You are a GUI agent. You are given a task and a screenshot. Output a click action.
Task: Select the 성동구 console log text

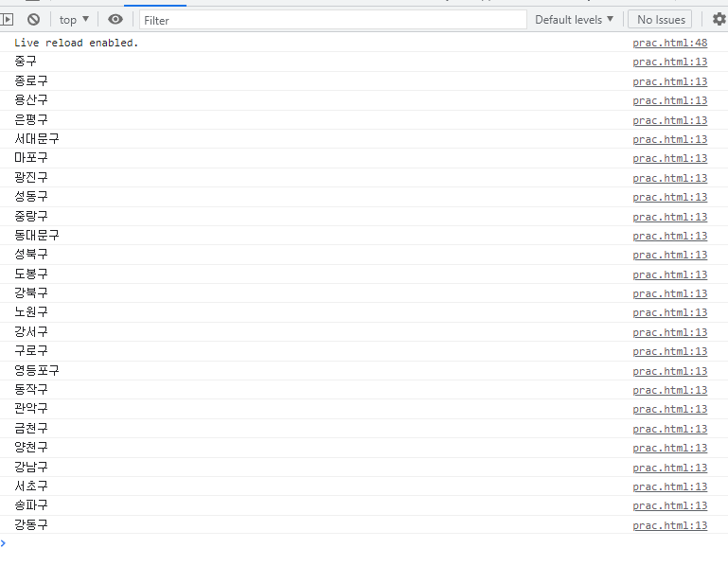click(x=30, y=196)
